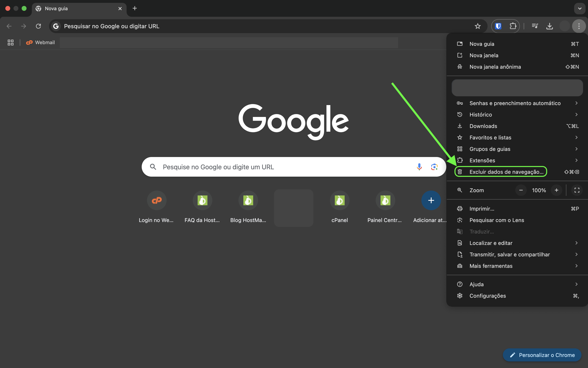Image resolution: width=588 pixels, height=368 pixels.
Task: Open the Extensions puzzle icon in toolbar
Action: click(513, 26)
